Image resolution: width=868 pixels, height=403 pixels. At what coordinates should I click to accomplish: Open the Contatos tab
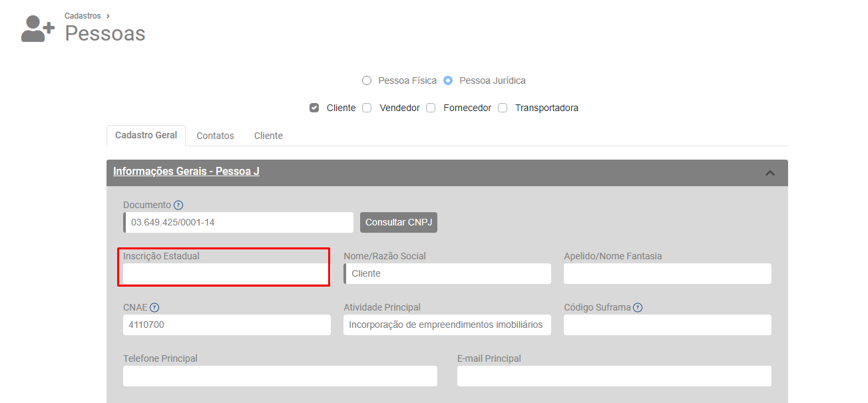[215, 136]
